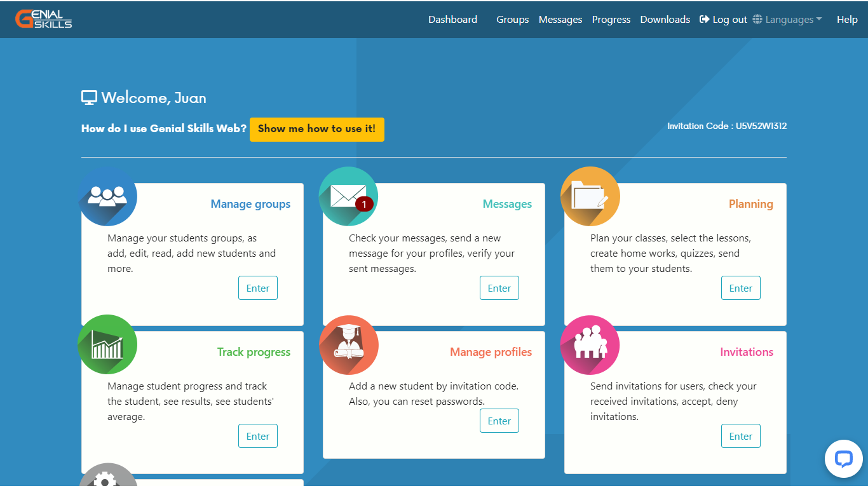Viewport: 868px width, 488px height.
Task: Click the Invitations family icon
Action: (x=590, y=345)
